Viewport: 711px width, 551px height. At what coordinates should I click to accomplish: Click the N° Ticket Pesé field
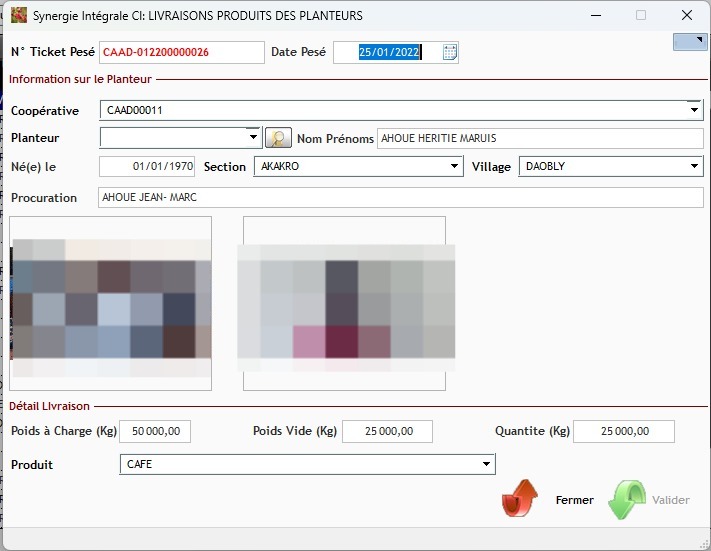click(x=181, y=53)
